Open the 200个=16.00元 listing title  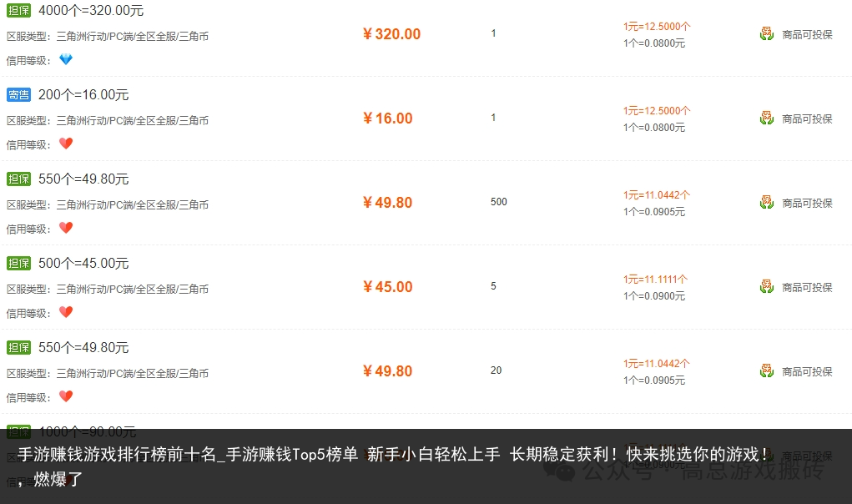pyautogui.click(x=83, y=95)
